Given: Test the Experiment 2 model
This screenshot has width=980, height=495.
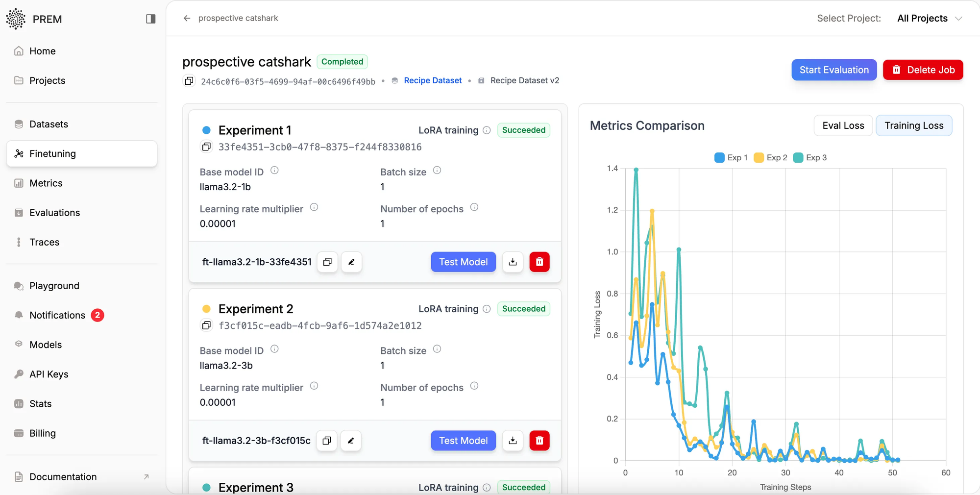Looking at the screenshot, I should click(463, 441).
